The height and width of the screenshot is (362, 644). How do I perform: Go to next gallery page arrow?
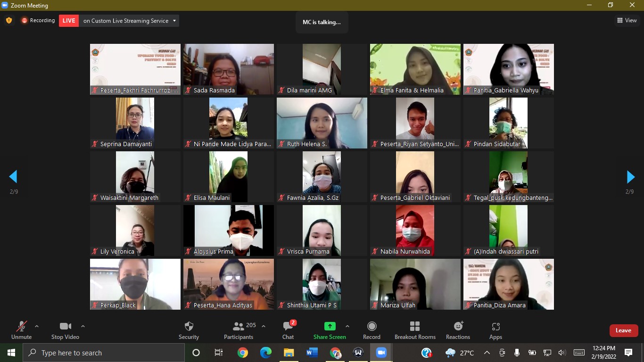point(630,177)
